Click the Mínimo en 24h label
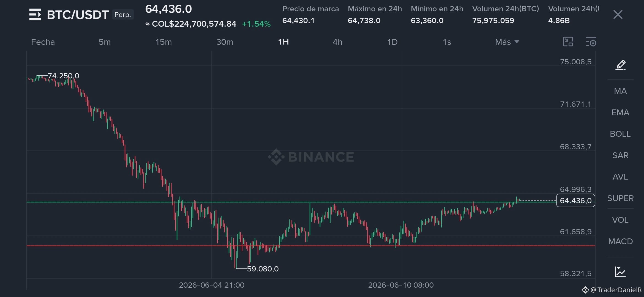The image size is (644, 297). tap(437, 9)
